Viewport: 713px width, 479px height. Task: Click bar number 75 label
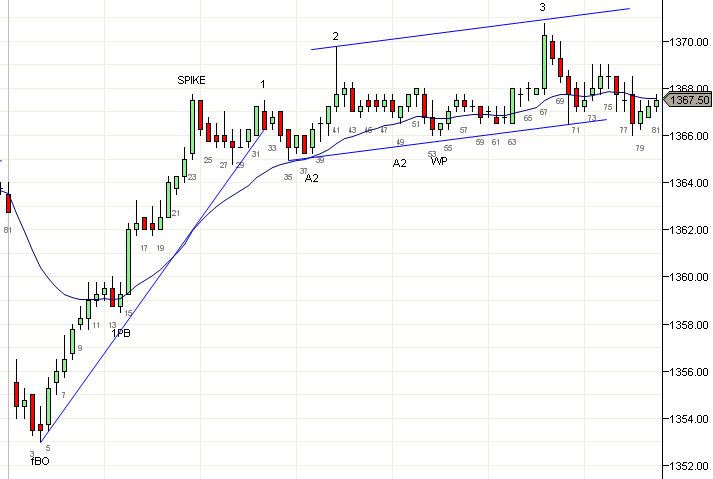click(608, 107)
